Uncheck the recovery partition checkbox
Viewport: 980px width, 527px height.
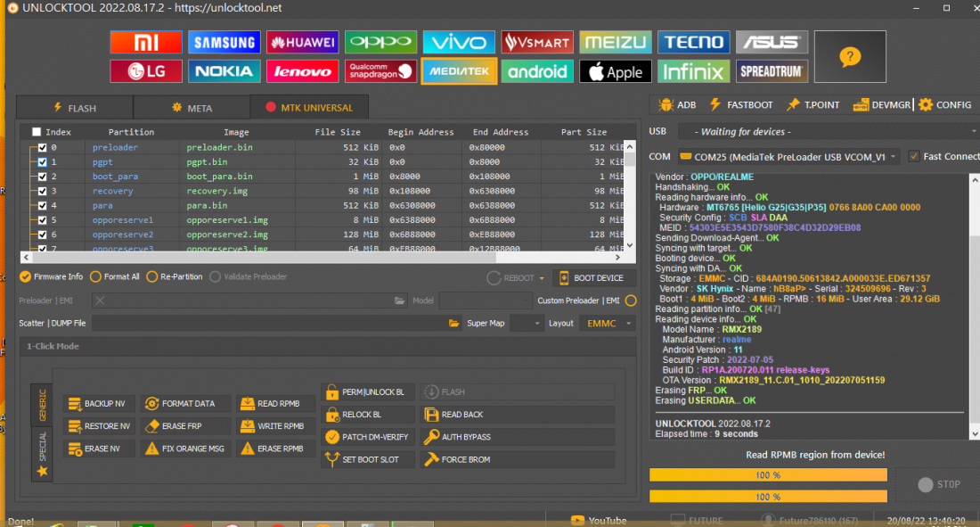pos(42,191)
